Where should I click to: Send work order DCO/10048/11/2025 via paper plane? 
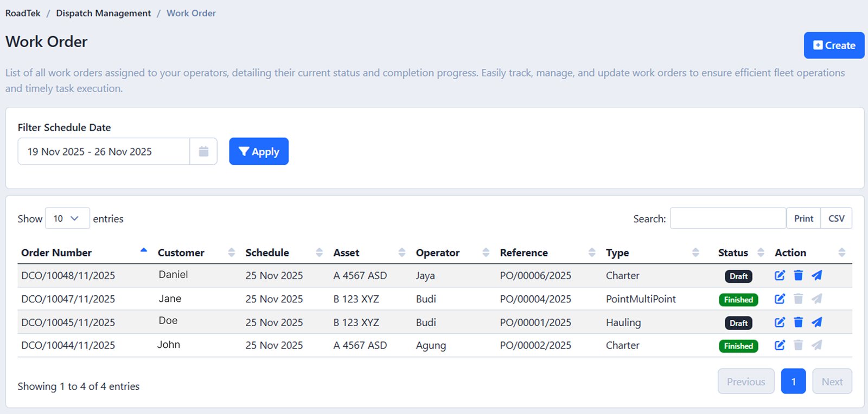[816, 275]
